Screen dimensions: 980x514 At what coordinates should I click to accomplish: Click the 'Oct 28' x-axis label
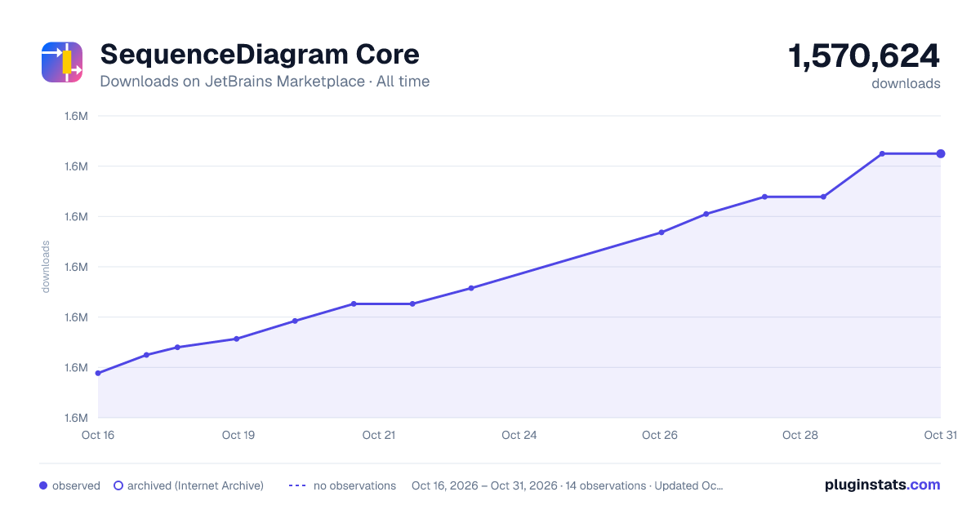[x=800, y=435]
